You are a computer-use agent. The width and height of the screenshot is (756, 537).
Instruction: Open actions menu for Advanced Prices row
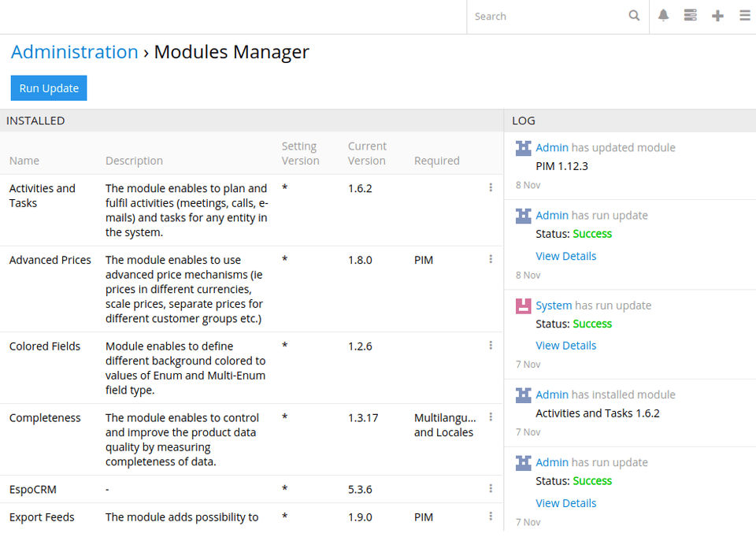(x=491, y=259)
